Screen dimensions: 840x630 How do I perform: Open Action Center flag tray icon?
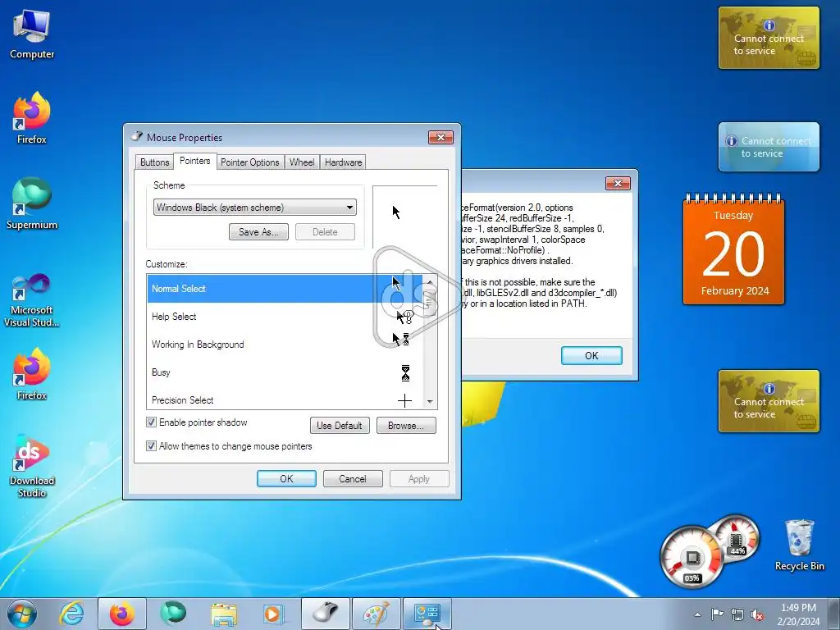tap(717, 614)
